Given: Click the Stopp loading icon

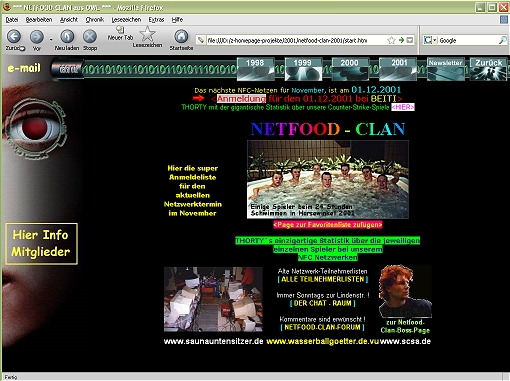Looking at the screenshot, I should click(90, 36).
